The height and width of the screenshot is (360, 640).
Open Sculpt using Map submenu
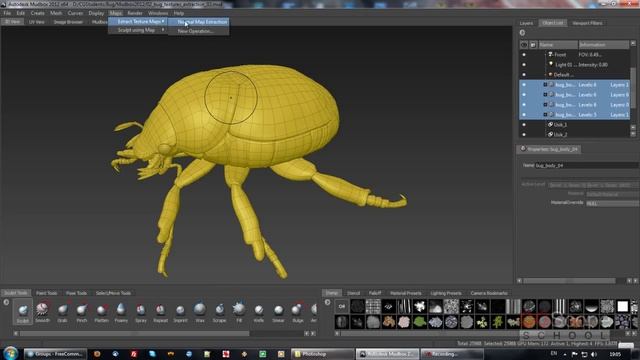138,30
